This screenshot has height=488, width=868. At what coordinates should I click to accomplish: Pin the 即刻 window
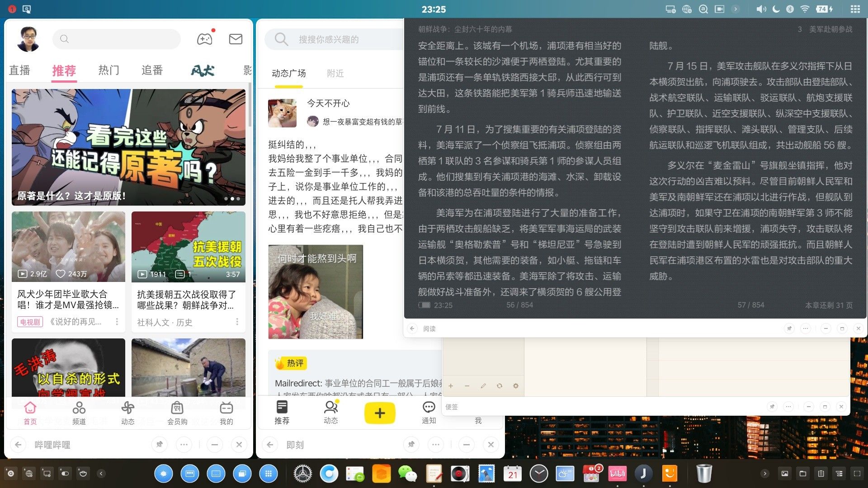click(x=411, y=445)
